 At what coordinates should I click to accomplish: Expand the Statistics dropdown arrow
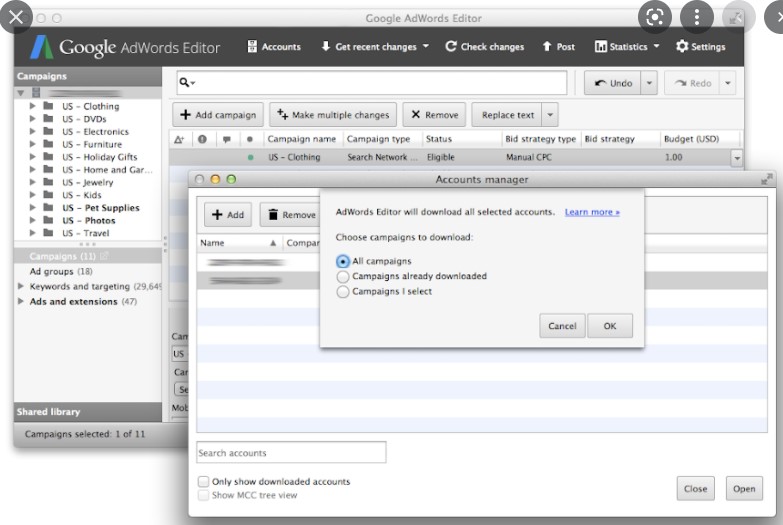tap(657, 46)
